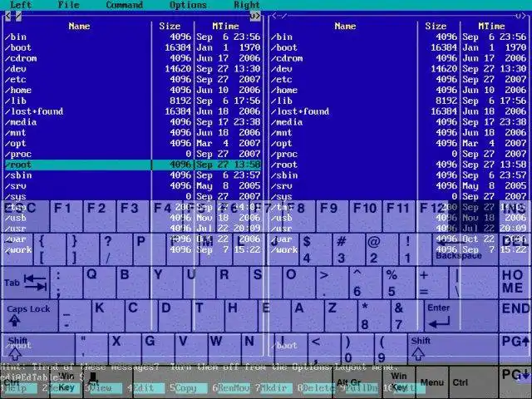Screen dimensions: 532x399
Task: Tap the DEL key on the on-screen keyboard
Action: point(515,249)
